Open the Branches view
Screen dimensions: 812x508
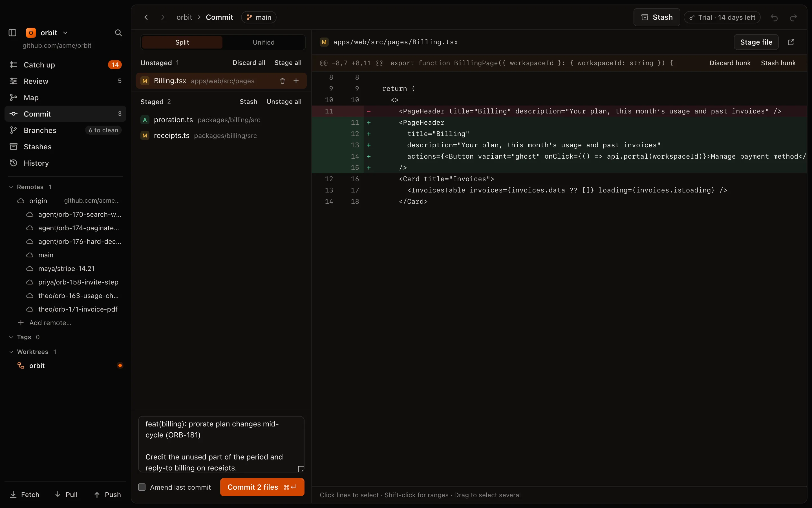[x=65, y=130]
